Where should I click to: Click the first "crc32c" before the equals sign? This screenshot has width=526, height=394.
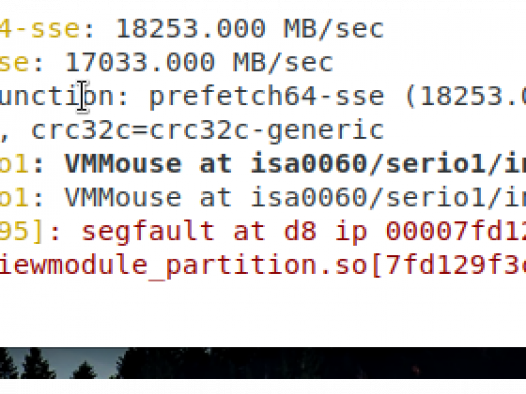pos(81,130)
